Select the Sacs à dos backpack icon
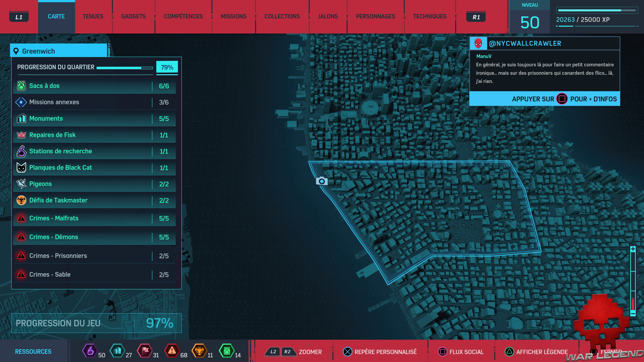This screenshot has height=362, width=644. tap(21, 86)
